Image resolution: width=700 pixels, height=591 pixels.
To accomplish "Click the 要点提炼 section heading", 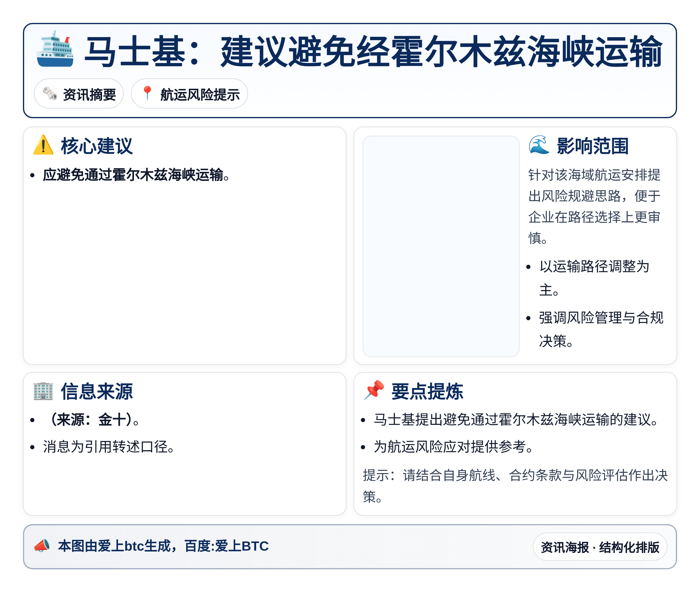I will coord(427,391).
